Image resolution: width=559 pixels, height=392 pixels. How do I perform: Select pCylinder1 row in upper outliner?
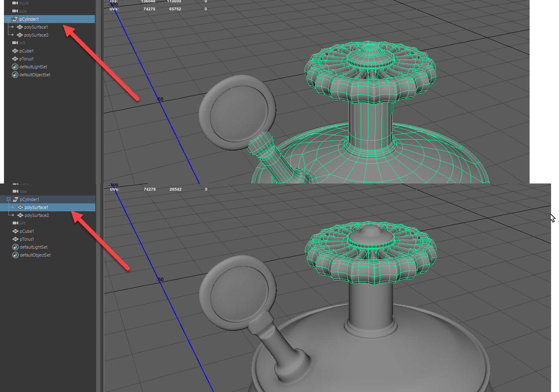[50, 19]
